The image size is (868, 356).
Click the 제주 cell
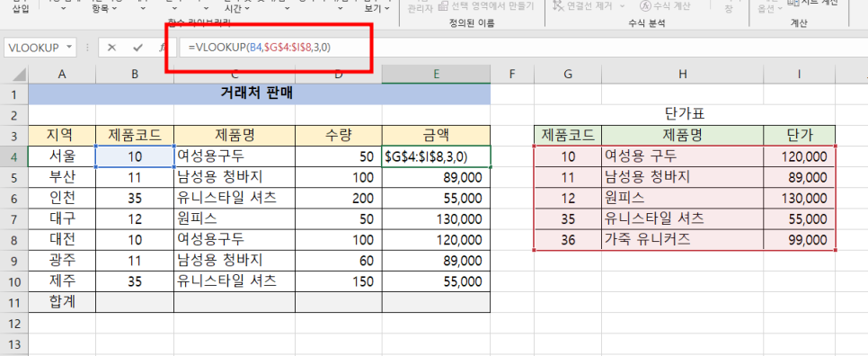click(x=61, y=281)
